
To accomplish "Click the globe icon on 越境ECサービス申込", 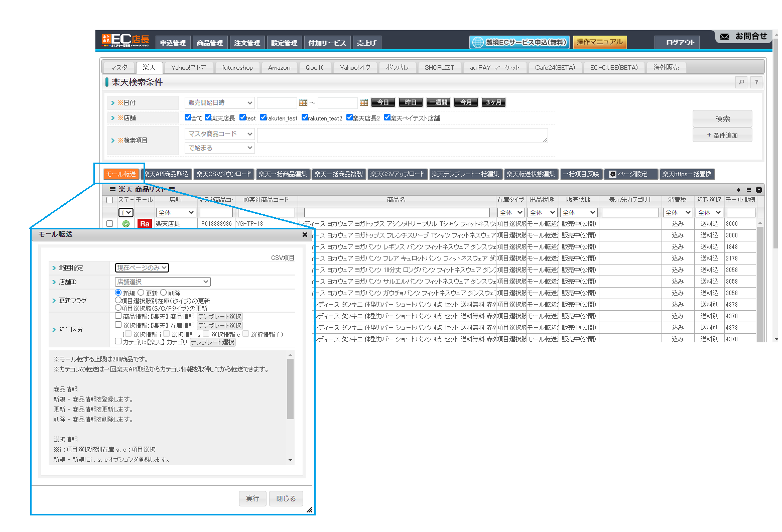I will point(478,42).
